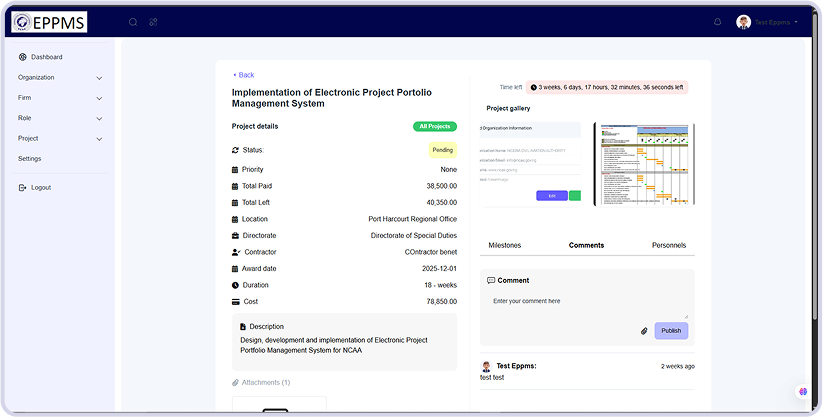Image resolution: width=823 pixels, height=417 pixels.
Task: Switch to the Personnels tab
Action: tap(668, 245)
